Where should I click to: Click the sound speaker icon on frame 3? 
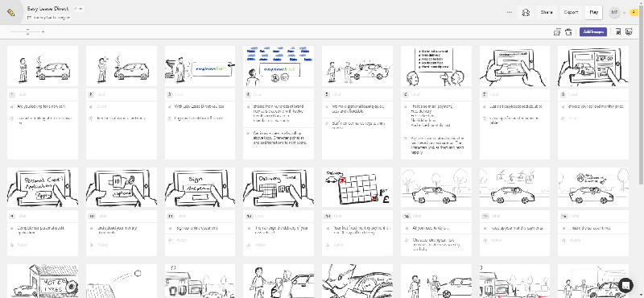tap(169, 107)
